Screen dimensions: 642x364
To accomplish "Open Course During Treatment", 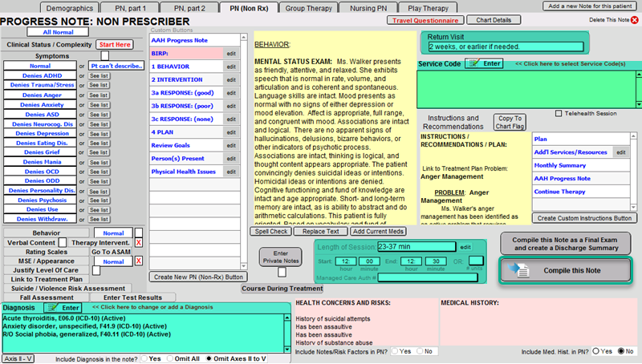I will coord(282,289).
